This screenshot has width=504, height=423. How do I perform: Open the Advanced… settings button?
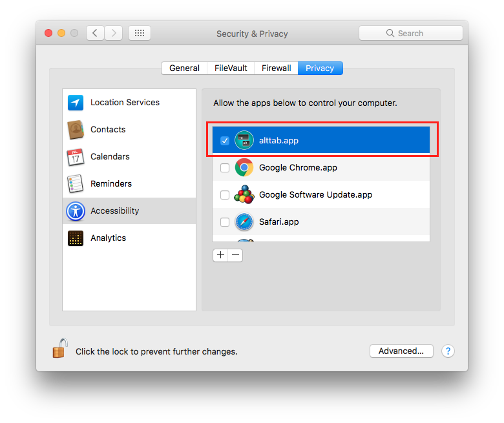pos(401,351)
